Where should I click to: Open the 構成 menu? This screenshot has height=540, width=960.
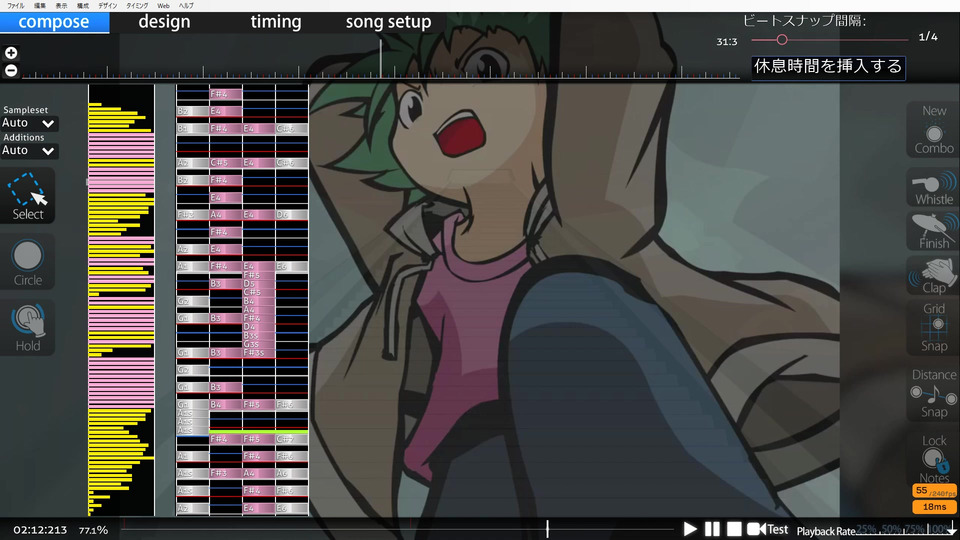[83, 6]
